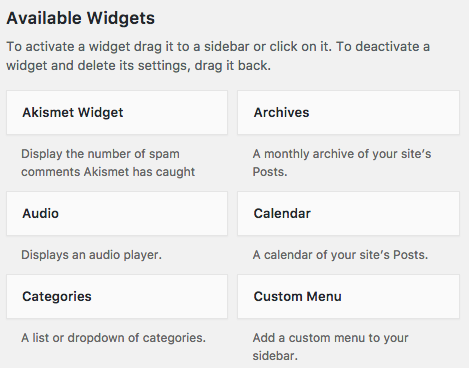The height and width of the screenshot is (368, 469).
Task: Click the 'drag it back' instruction text
Action: [x=232, y=66]
